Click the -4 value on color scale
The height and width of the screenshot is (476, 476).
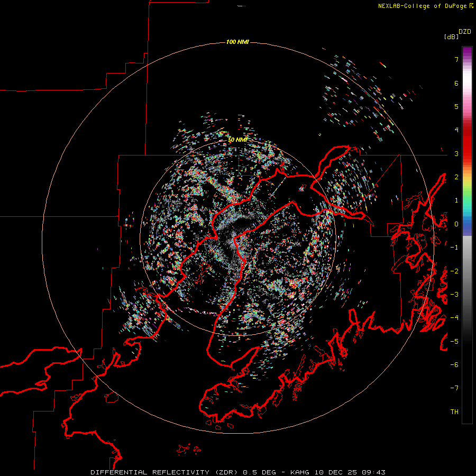coord(454,318)
